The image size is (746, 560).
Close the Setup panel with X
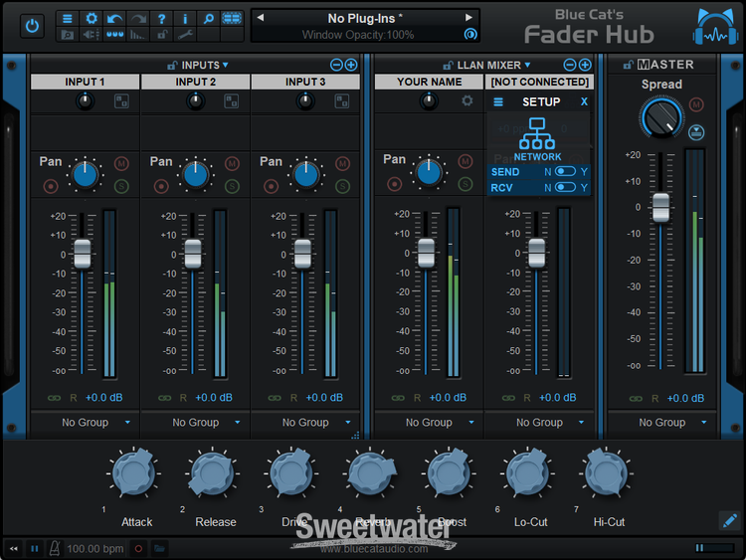point(584,102)
